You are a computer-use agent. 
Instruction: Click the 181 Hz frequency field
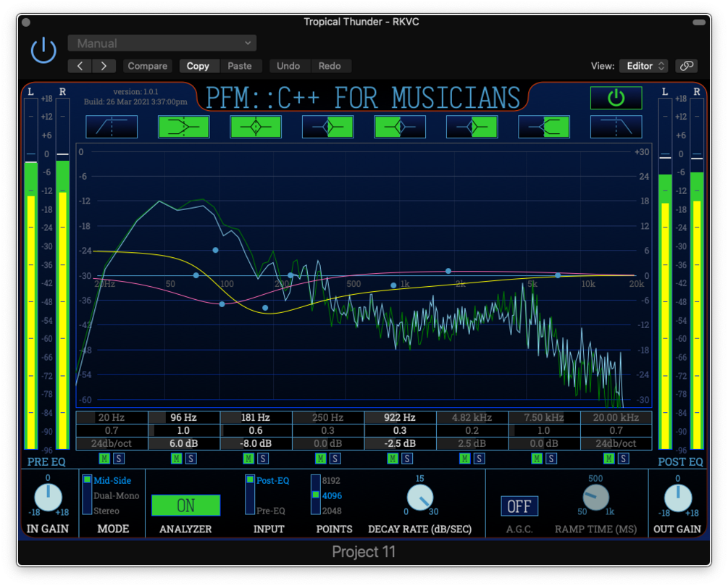[256, 417]
